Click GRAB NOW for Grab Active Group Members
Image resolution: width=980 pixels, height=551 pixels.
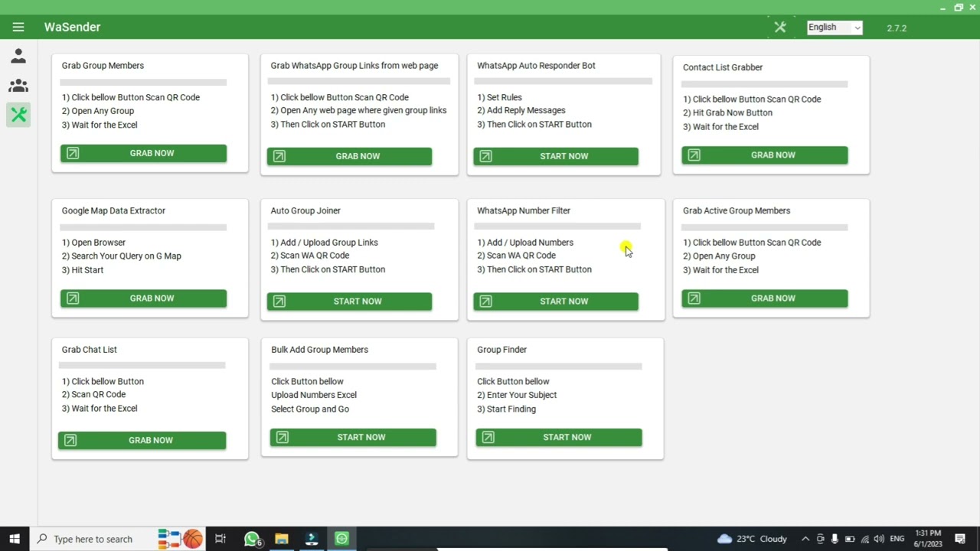[x=765, y=298]
